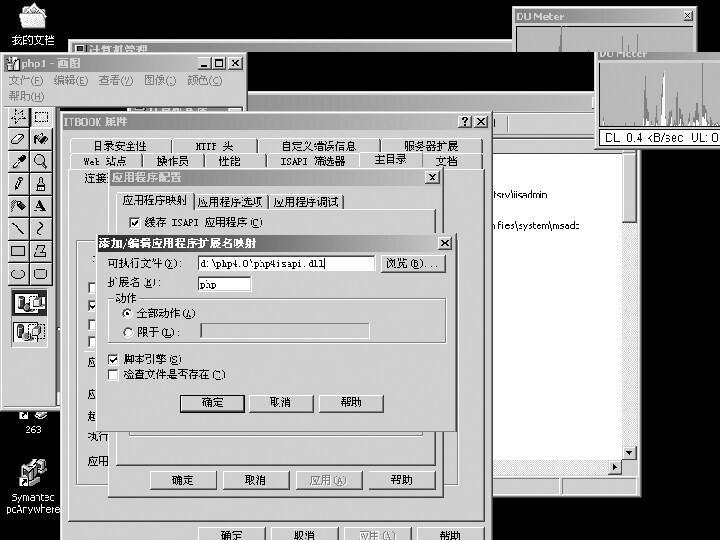
Task: Open the View (V) menu in Paint
Action: pyautogui.click(x=116, y=81)
